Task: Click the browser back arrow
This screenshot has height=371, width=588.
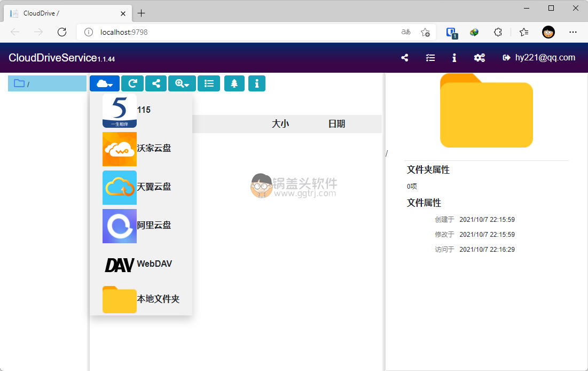Action: pos(15,32)
